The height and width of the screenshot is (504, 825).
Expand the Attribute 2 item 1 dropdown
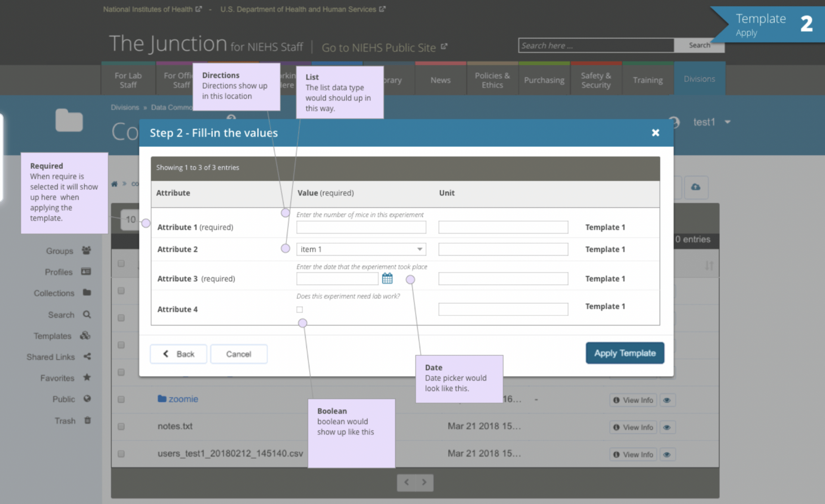(x=361, y=249)
